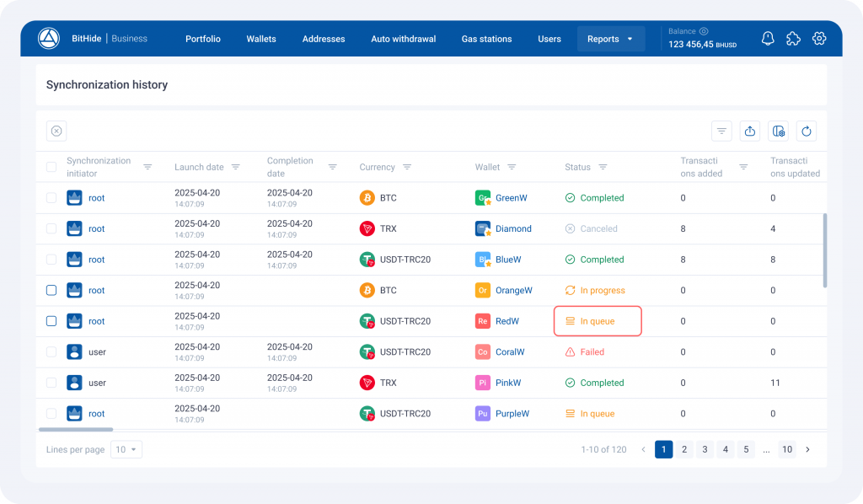Open the table filter icon in toolbar
Image resolution: width=863 pixels, height=504 pixels.
(x=721, y=131)
